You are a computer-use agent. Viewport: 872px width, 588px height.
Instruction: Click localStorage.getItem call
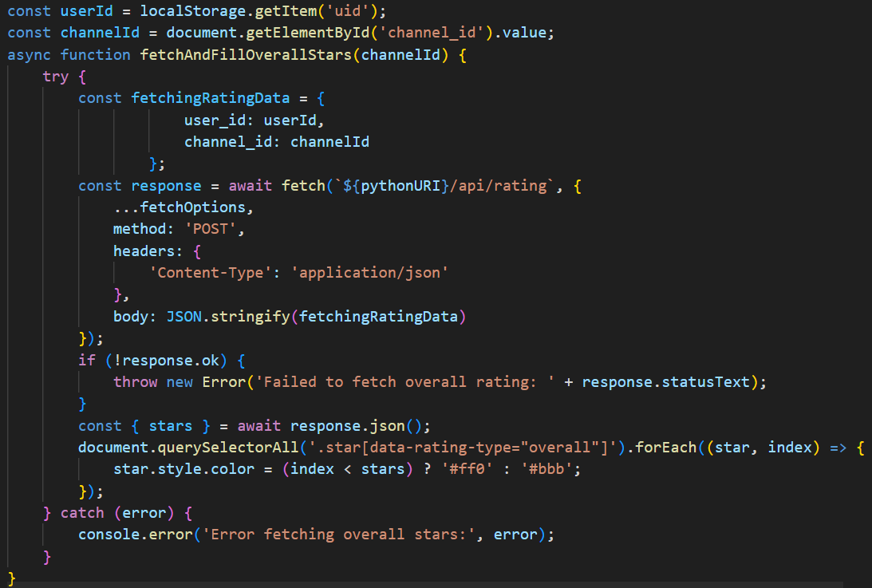228,10
